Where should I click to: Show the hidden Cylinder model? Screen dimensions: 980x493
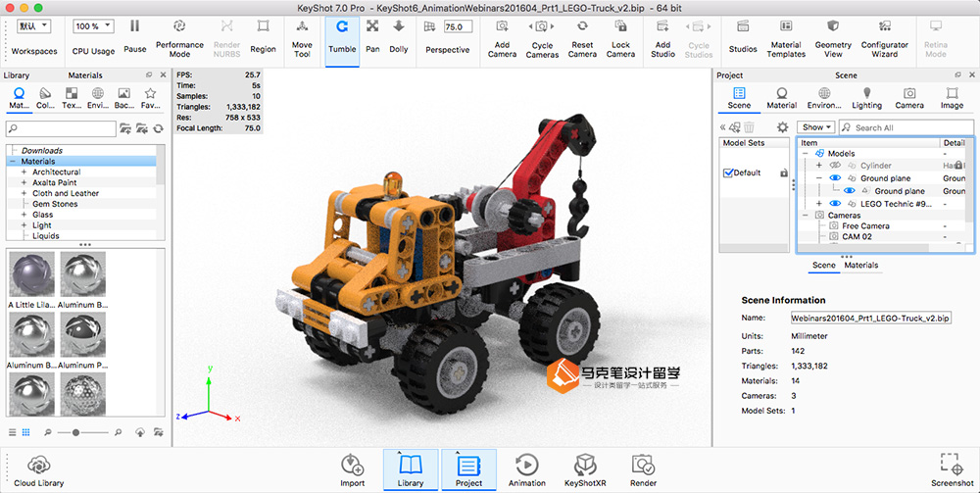[x=835, y=166]
